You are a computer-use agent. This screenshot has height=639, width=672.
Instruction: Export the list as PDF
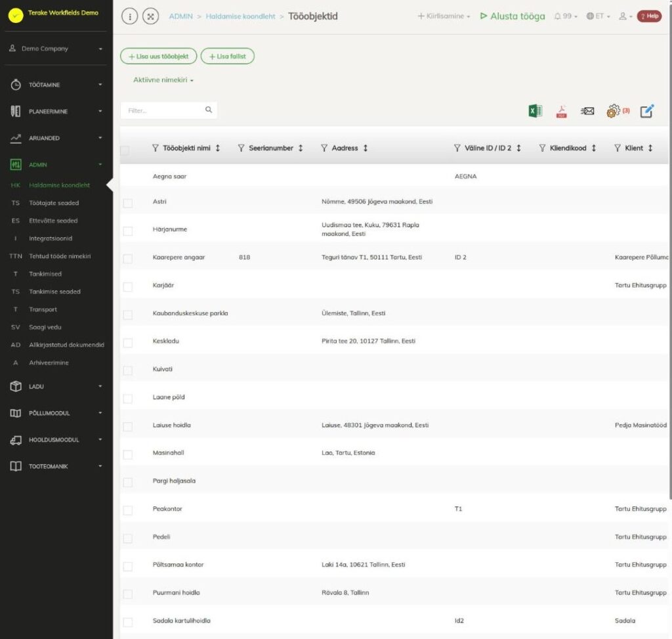point(562,111)
